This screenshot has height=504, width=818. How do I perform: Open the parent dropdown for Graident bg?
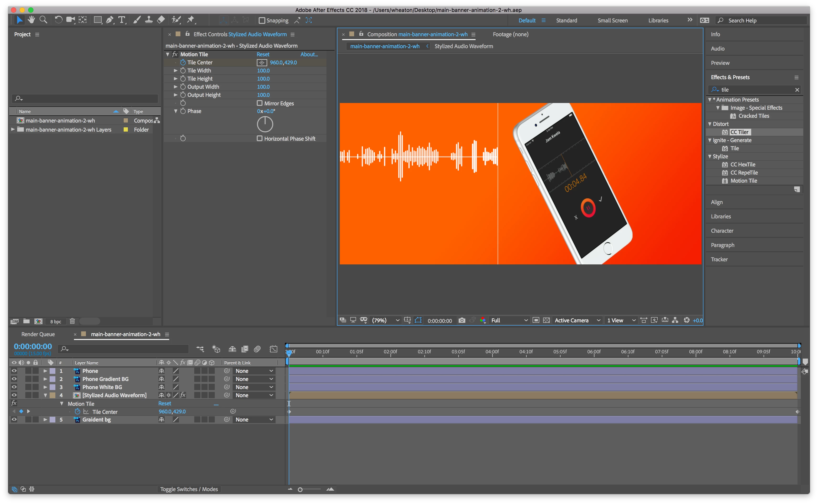[x=254, y=420]
